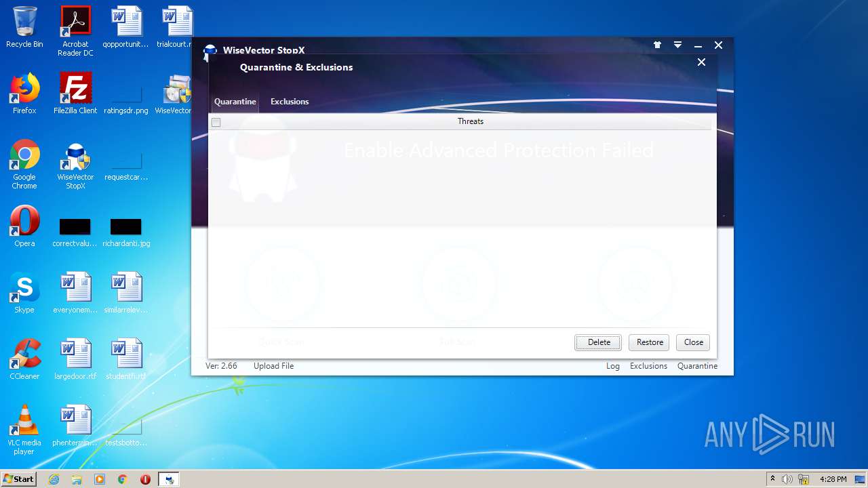Show hidden system tray icons
Screen dimensions: 868x488
tap(772, 479)
